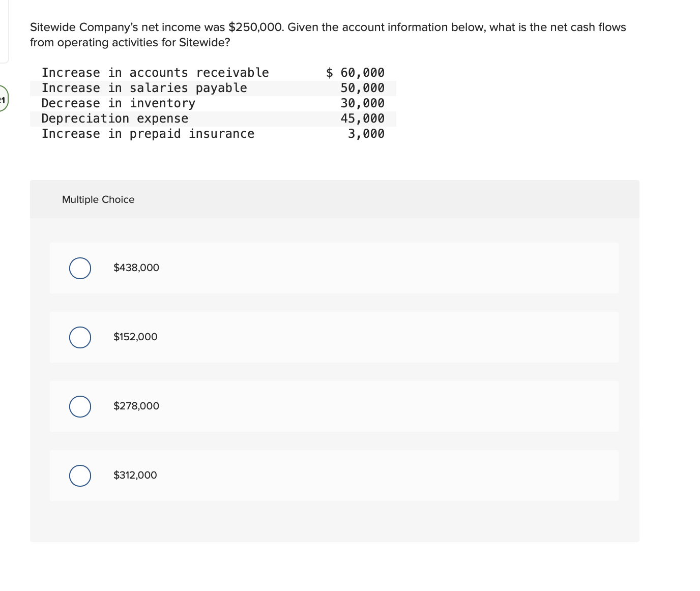Select the $152,000 answer radio button

point(80,337)
